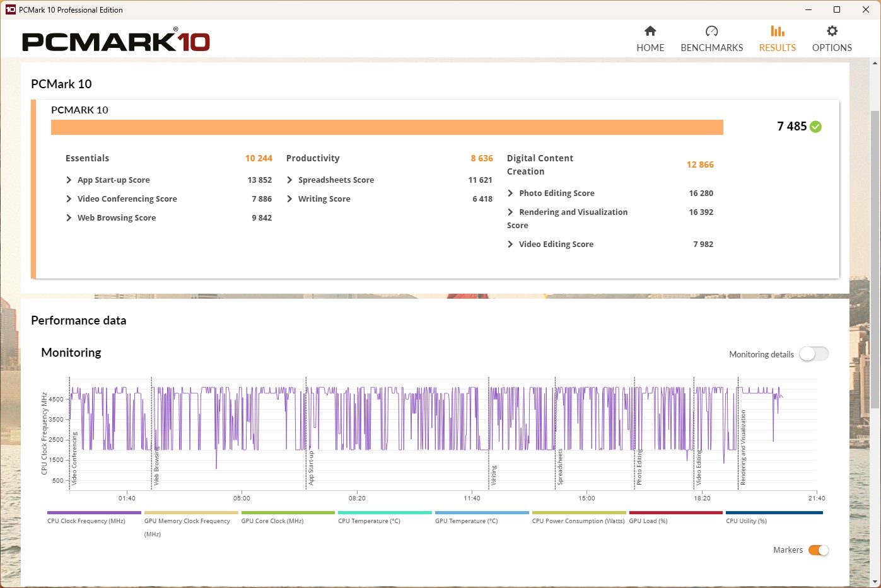Expand Rendering and Visualization Score
Image resolution: width=881 pixels, height=588 pixels.
tap(510, 212)
